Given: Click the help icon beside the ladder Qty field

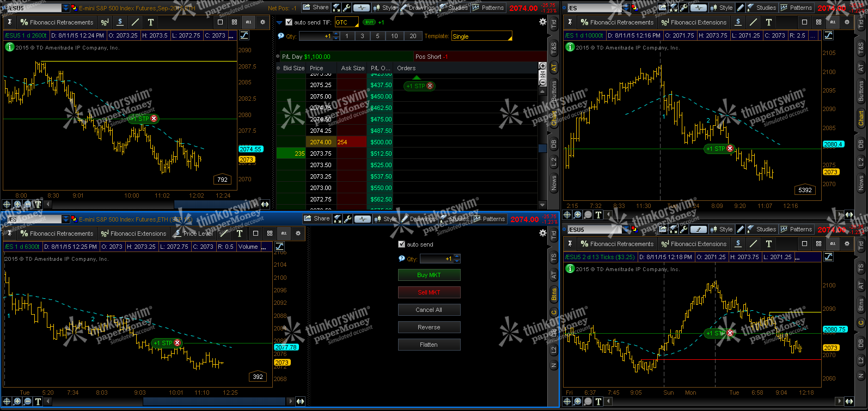Looking at the screenshot, I should [281, 36].
